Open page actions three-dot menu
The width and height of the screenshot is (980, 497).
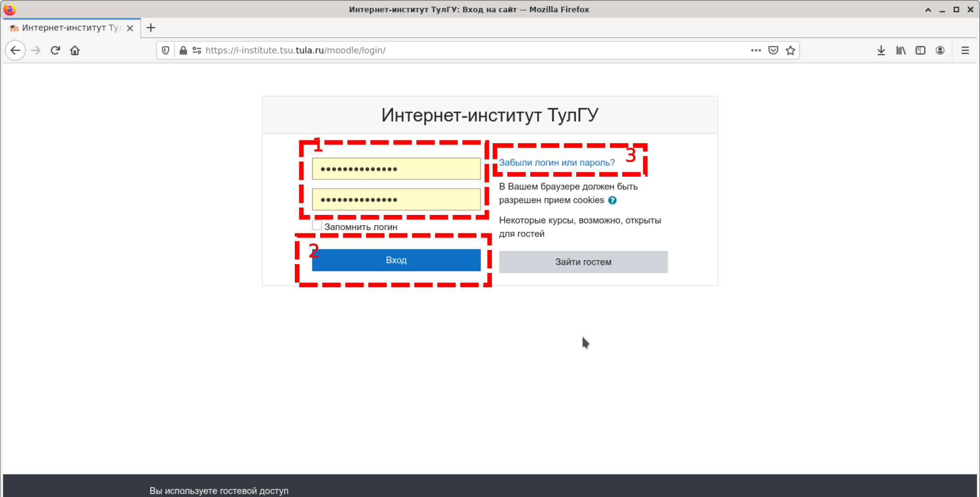(x=756, y=51)
